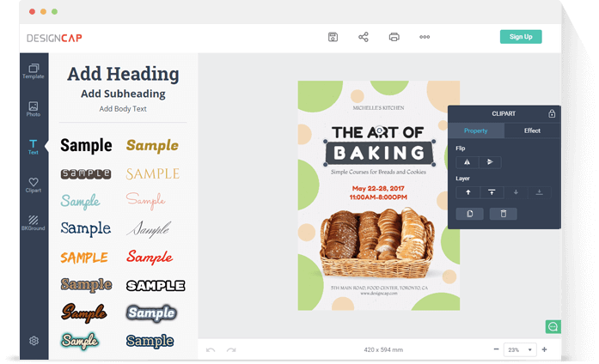Viewport: 599px width, 364px height.
Task: Choose the teal glowing script Sample style
Action: click(80, 340)
